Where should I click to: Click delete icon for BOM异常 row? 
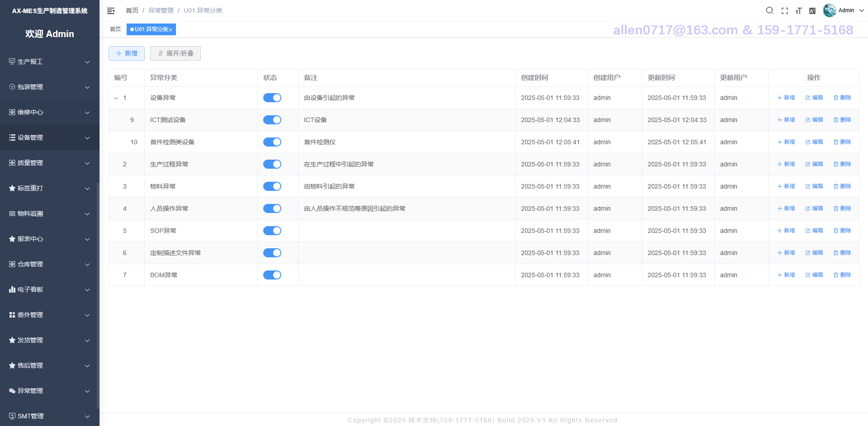click(842, 275)
